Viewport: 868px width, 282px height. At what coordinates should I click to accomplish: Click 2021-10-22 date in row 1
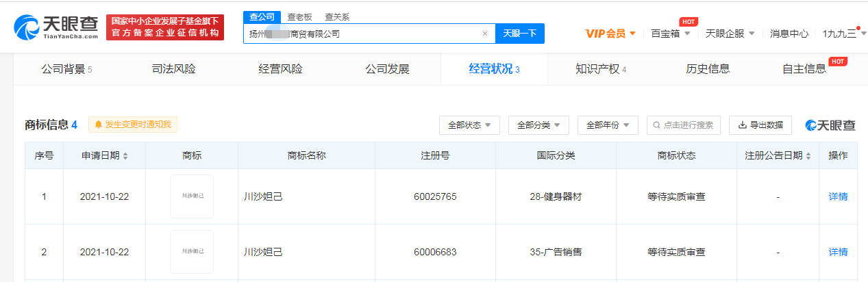(x=104, y=196)
